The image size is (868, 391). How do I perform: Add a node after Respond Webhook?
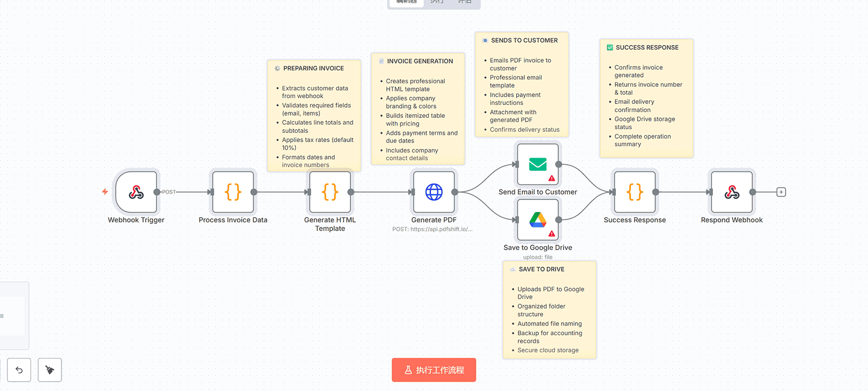781,192
